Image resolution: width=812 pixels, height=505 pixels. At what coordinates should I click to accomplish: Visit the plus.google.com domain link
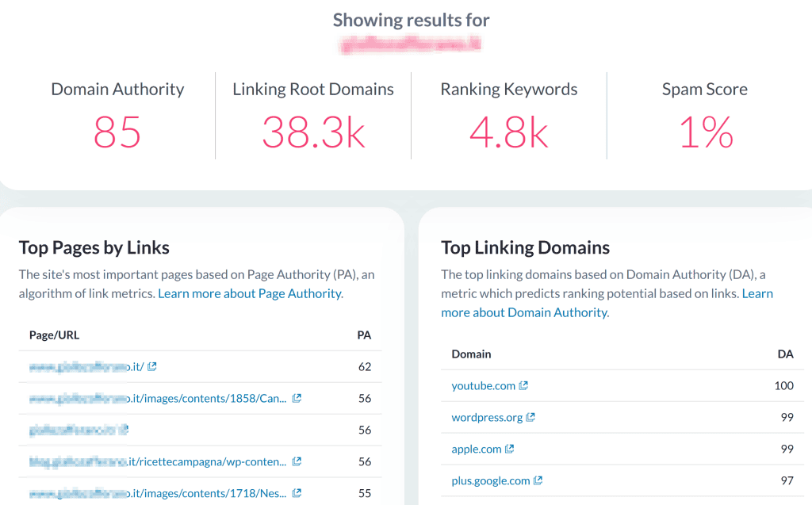[x=490, y=480]
